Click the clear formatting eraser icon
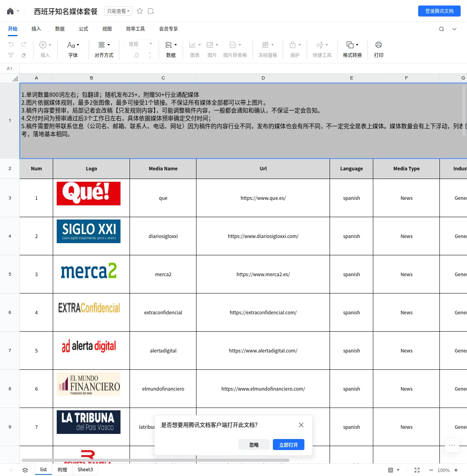Image resolution: width=467 pixels, height=476 pixels. (x=24, y=55)
